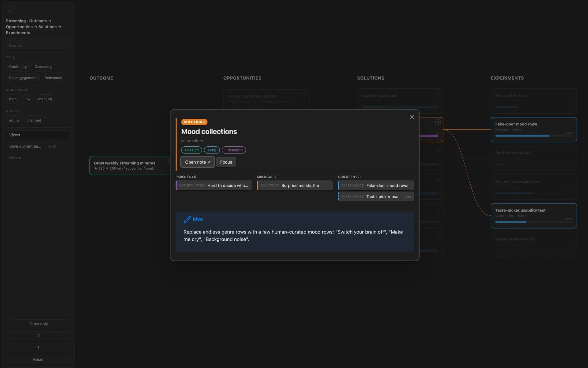This screenshot has height=368, width=588.
Task: Click the OPPORTUNITIES column header
Action: point(242,78)
